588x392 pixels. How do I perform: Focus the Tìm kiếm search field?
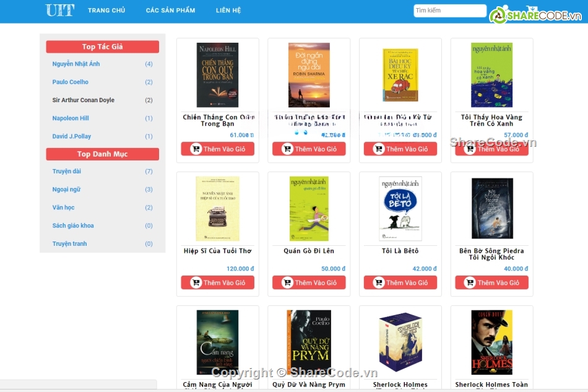coord(449,11)
